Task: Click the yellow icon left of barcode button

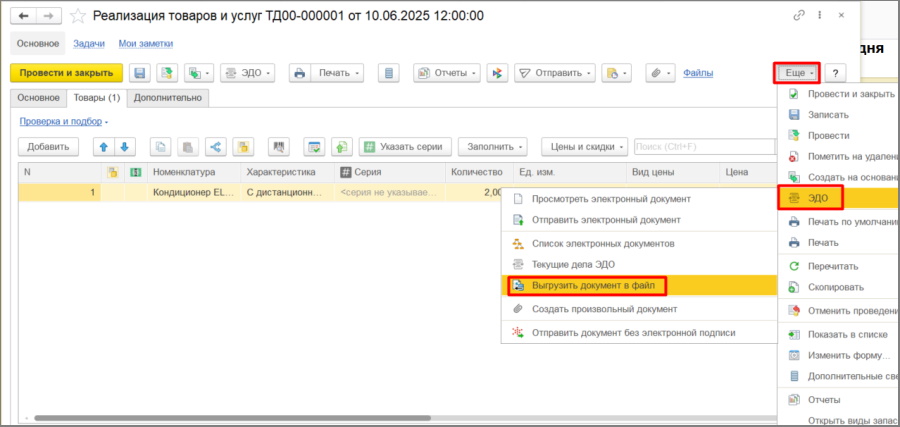Action: point(243,147)
